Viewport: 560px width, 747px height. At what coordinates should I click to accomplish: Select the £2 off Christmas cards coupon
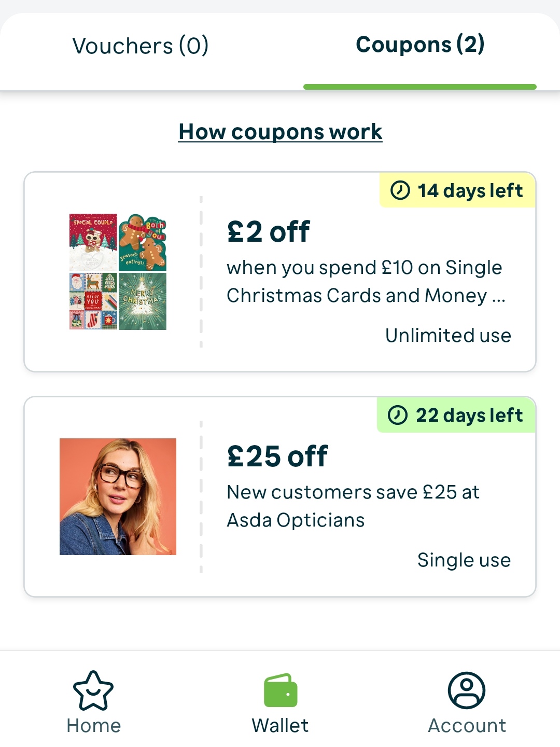280,270
